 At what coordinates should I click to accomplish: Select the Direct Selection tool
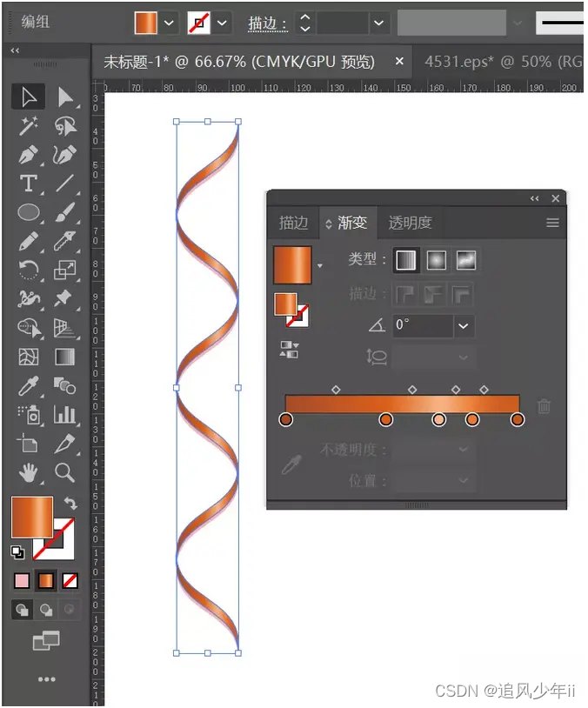point(65,97)
